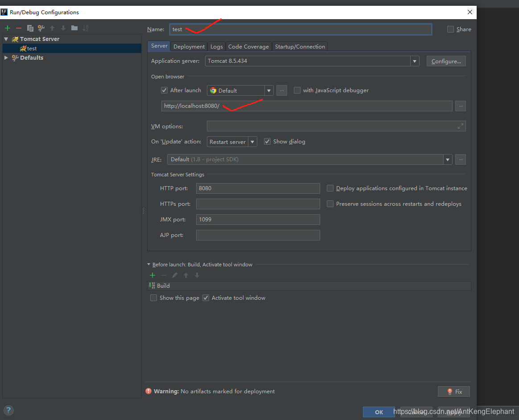Enable Deploy applications configured in Tomcat instance
Viewport: 519px width, 420px height.
point(330,188)
